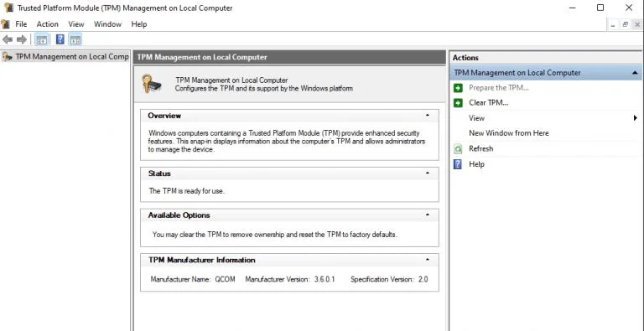Open the blue Help toolbar icon
Image resolution: width=644 pixels, height=331 pixels.
60,39
